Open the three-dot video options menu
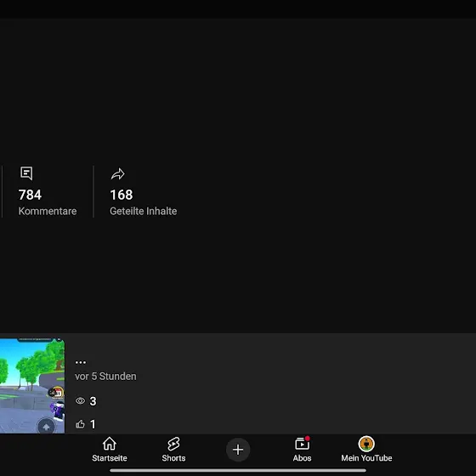476x476 pixels. [x=81, y=362]
